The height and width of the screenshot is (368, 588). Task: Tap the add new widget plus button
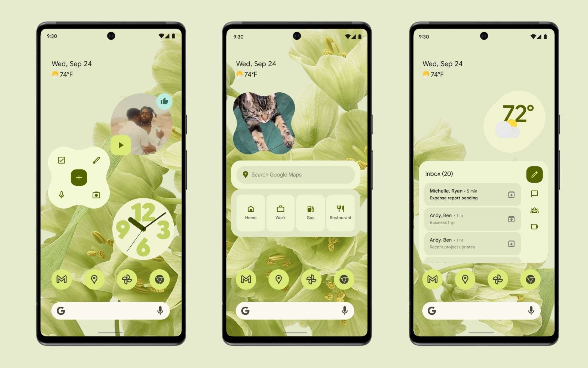tap(78, 177)
